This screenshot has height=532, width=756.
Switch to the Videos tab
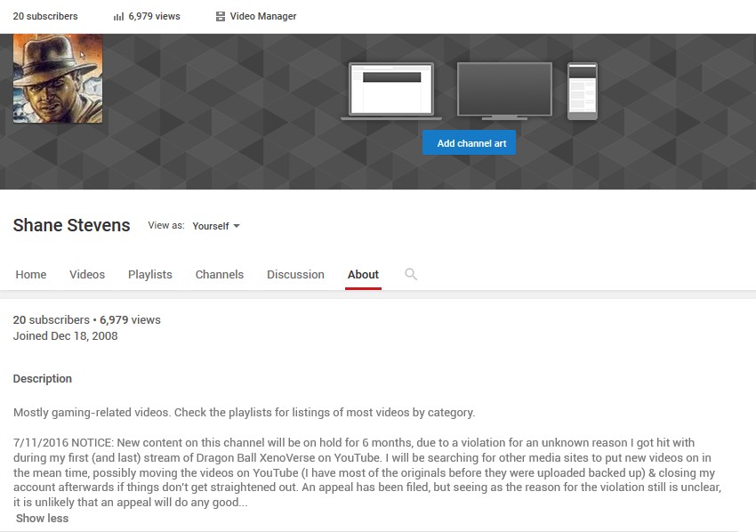(87, 275)
